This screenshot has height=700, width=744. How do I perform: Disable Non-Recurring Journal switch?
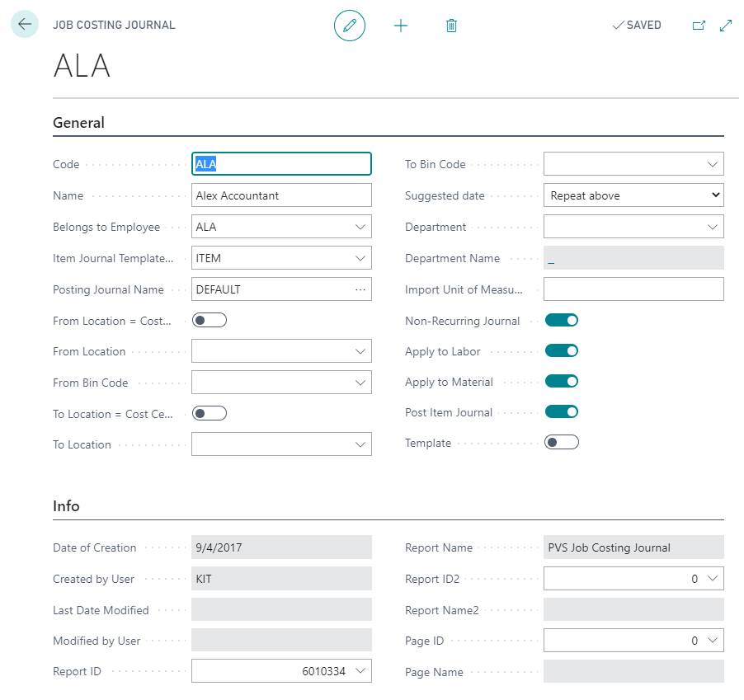pyautogui.click(x=562, y=321)
